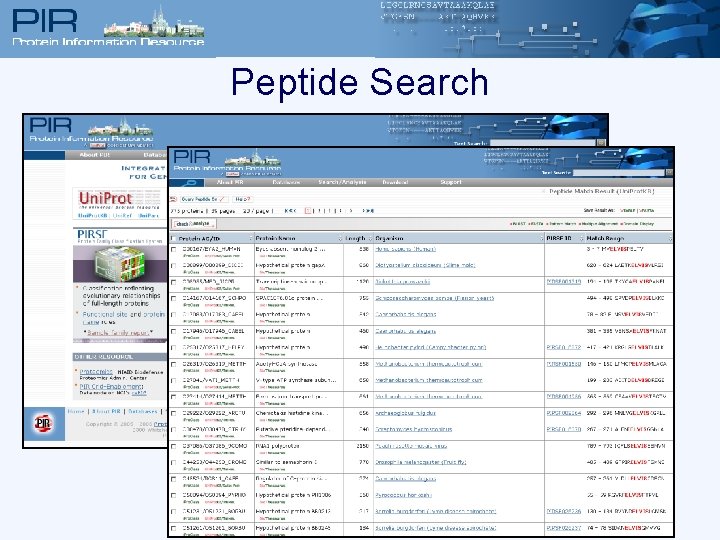Open the Drosophila melanogaster (Fruit fly) link
The width and height of the screenshot is (720, 540).
pyautogui.click(x=421, y=462)
